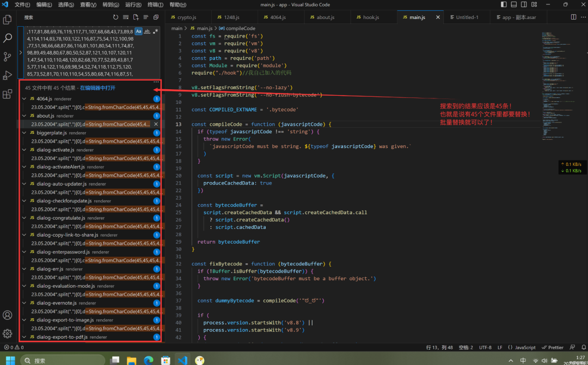The width and height of the screenshot is (588, 365).
Task: Split the editor to the right
Action: click(x=573, y=17)
